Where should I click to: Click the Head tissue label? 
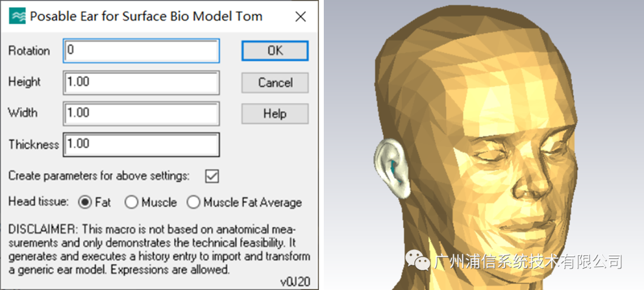39,202
